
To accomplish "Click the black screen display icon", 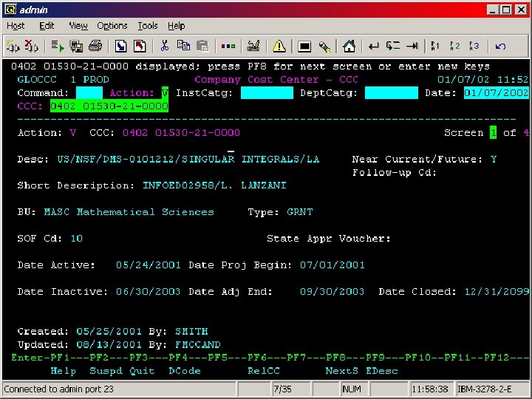I will [304, 46].
